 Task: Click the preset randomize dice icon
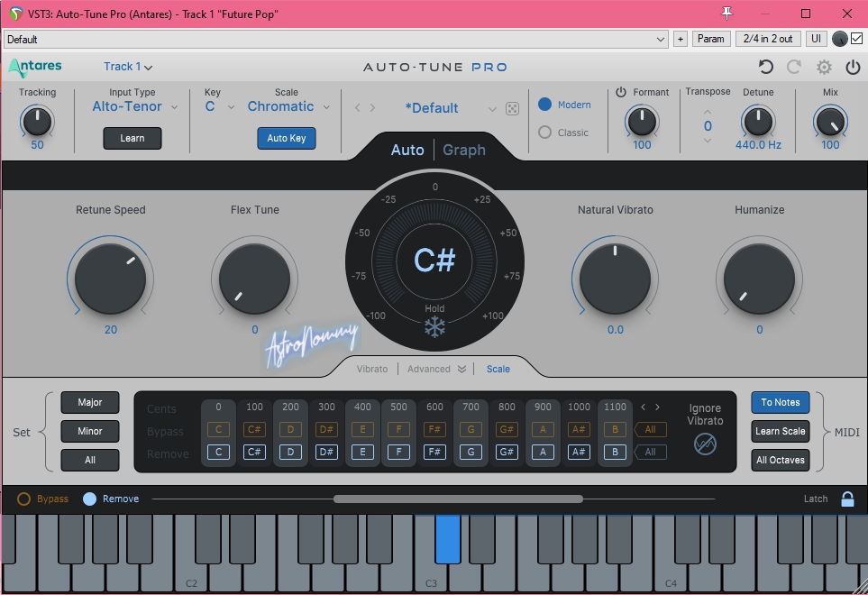[x=512, y=108]
